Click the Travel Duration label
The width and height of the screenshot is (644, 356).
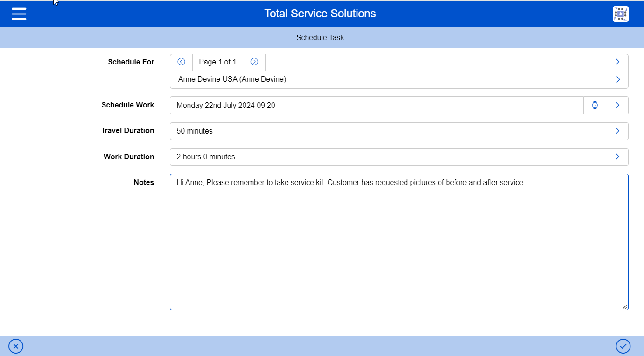[x=128, y=130]
